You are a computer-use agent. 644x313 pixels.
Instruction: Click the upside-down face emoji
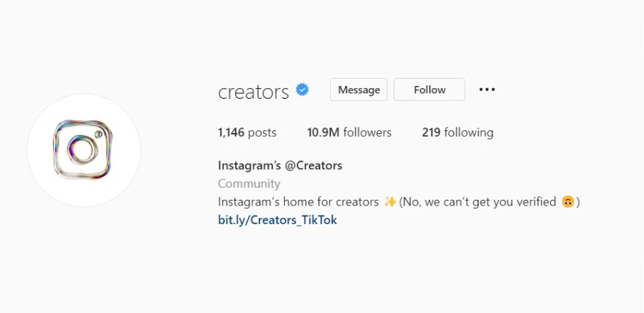(567, 202)
